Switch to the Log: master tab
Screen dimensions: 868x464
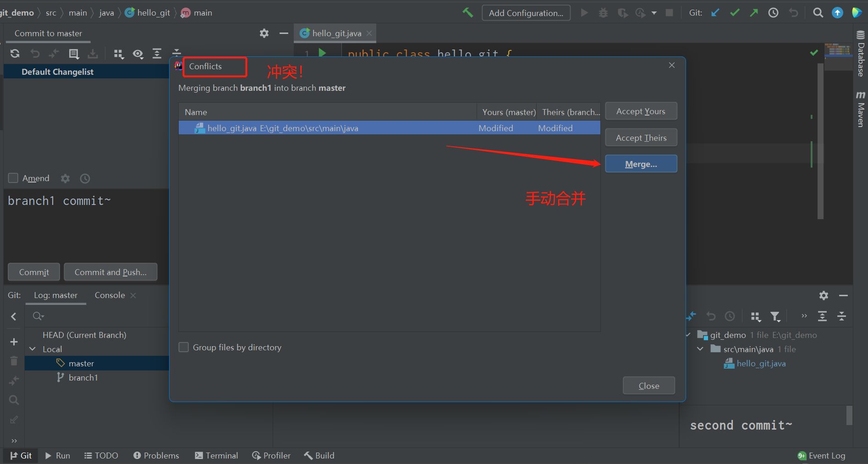[x=55, y=295]
